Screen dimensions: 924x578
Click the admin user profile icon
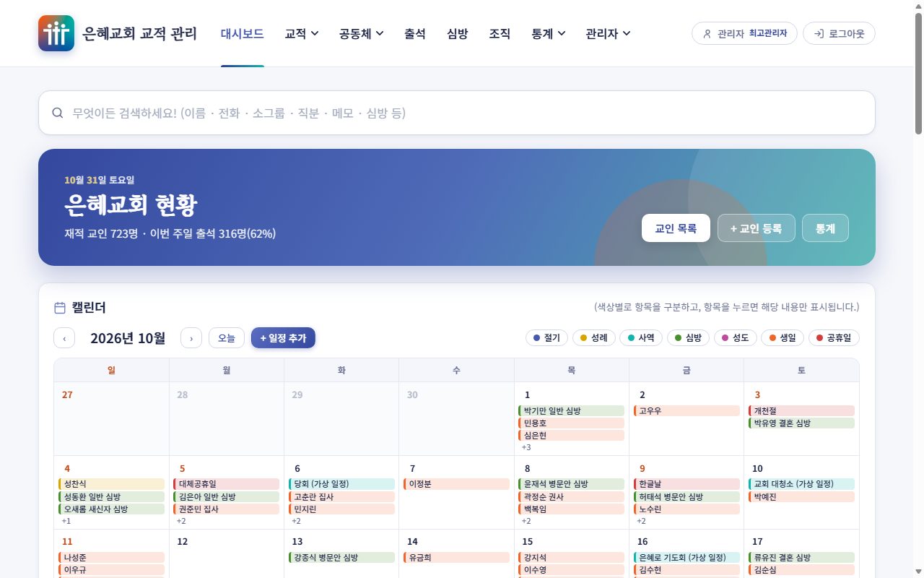(x=706, y=33)
